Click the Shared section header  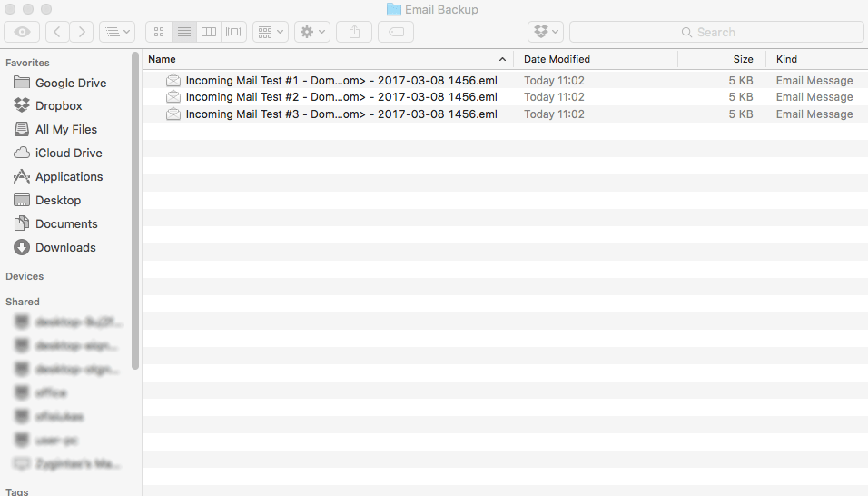[23, 302]
